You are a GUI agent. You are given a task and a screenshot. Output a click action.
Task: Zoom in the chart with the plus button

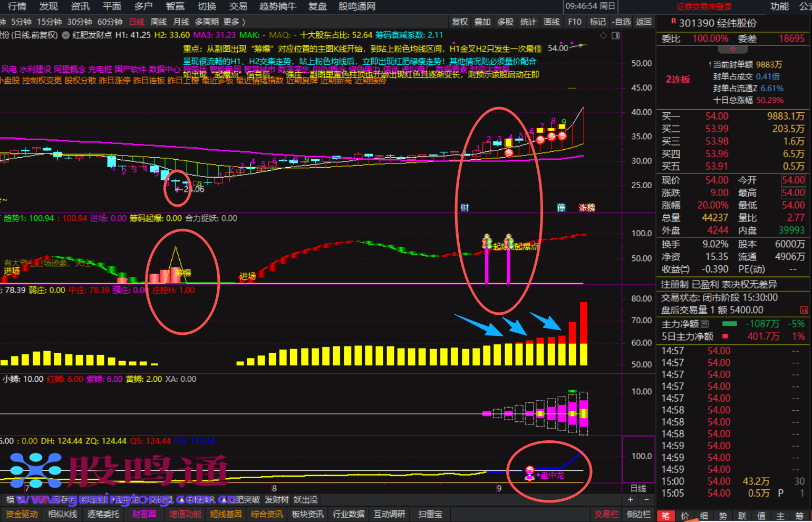[630, 499]
